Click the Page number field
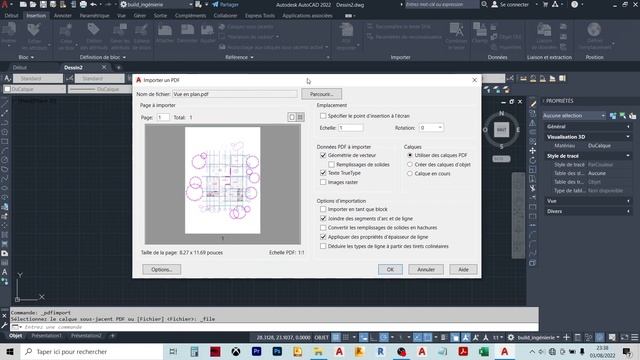Image resolution: width=640 pixels, height=360 pixels. coord(163,117)
